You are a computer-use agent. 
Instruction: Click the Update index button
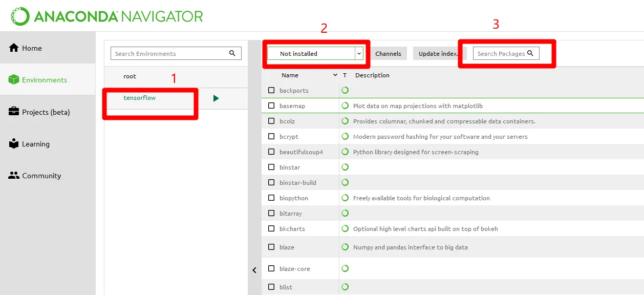pyautogui.click(x=439, y=53)
